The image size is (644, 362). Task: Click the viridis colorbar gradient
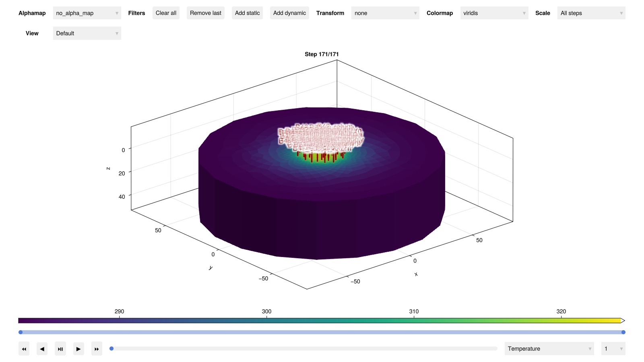coord(320,321)
